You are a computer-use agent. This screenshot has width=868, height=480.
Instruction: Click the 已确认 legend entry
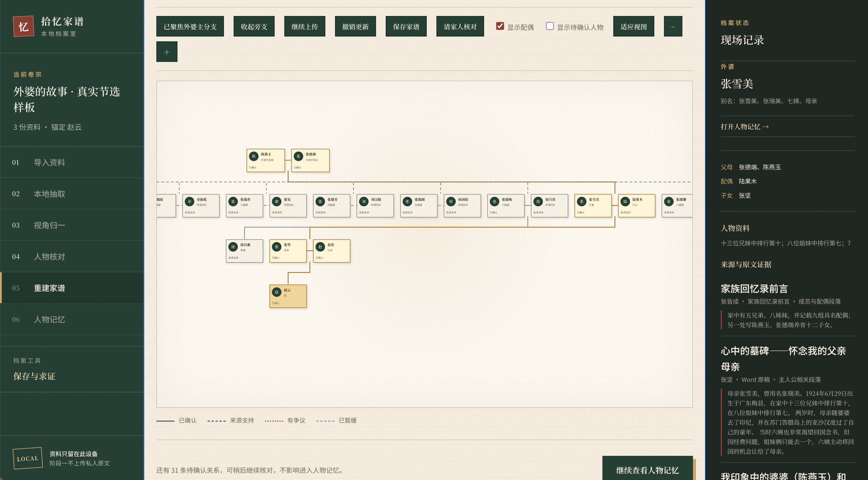[x=176, y=420]
